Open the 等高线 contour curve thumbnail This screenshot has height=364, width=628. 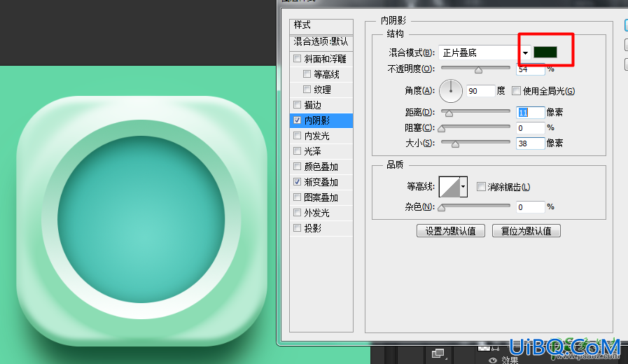click(x=449, y=187)
